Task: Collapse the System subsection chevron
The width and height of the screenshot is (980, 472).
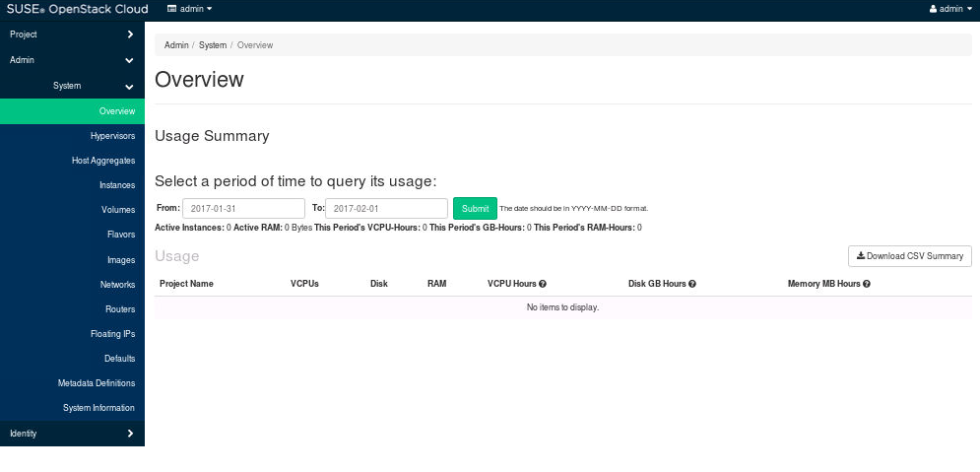Action: pyautogui.click(x=130, y=86)
